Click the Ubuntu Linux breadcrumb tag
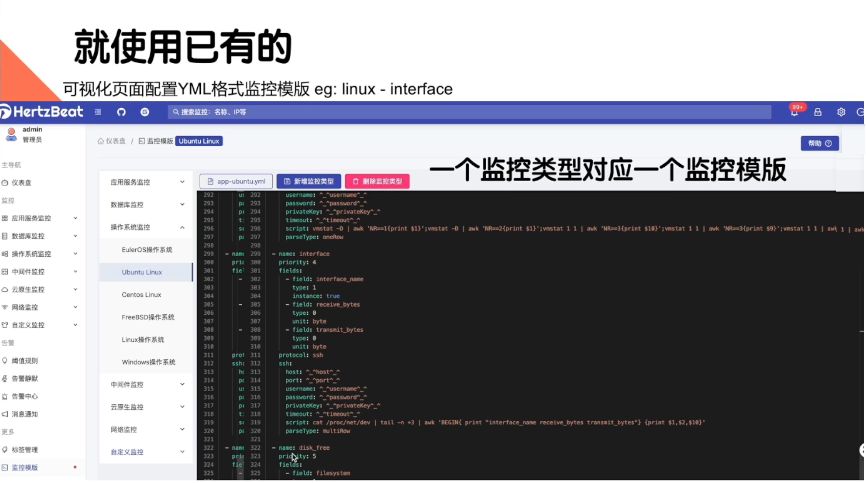 pyautogui.click(x=199, y=141)
